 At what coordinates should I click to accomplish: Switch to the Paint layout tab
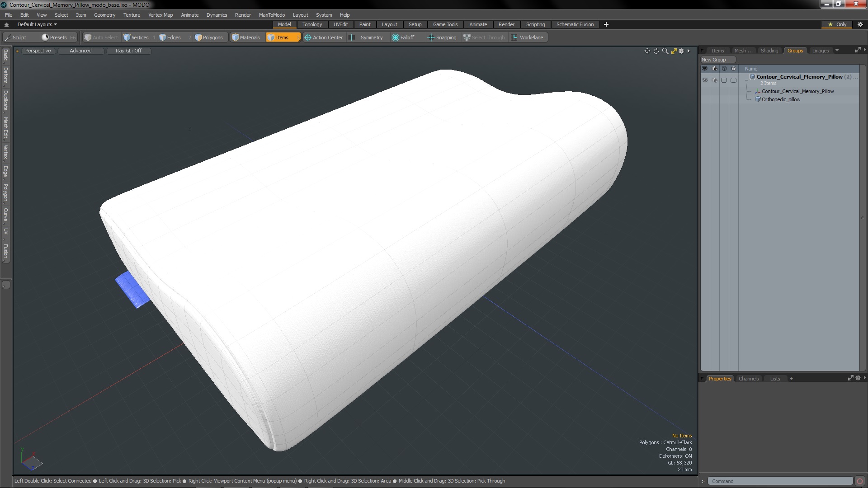coord(365,24)
